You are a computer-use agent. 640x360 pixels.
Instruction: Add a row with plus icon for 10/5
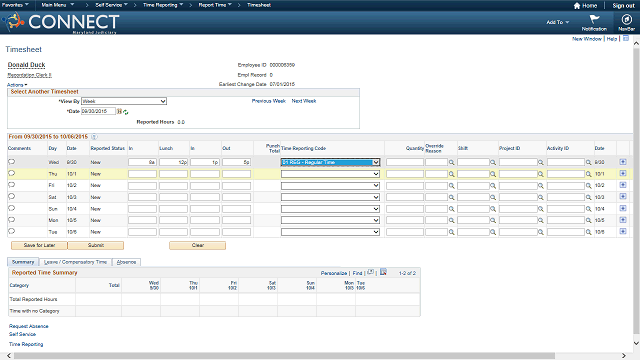623,220
